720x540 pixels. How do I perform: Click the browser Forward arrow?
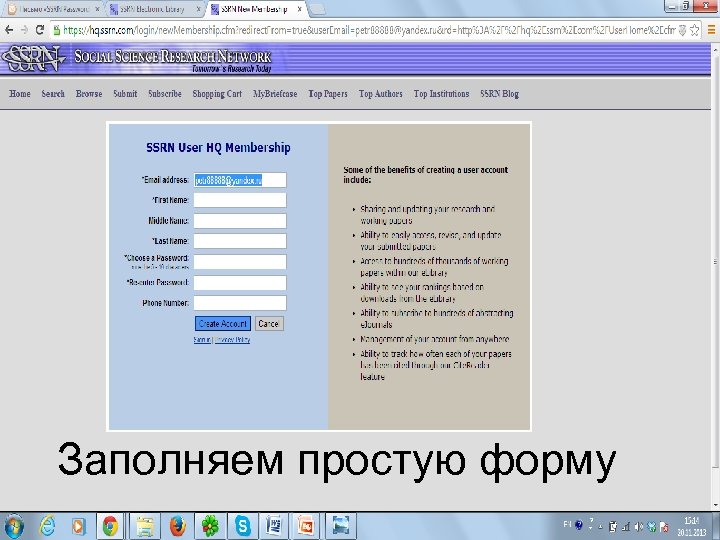click(x=25, y=30)
